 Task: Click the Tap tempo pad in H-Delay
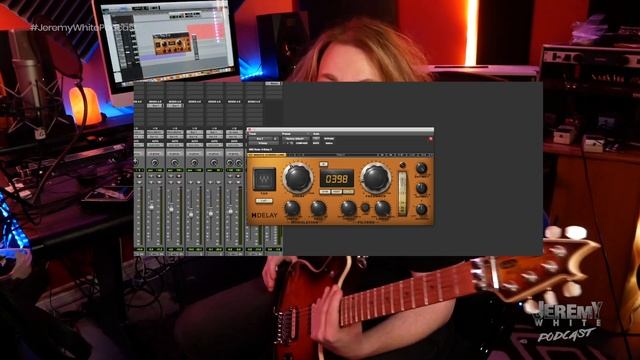coord(264,179)
